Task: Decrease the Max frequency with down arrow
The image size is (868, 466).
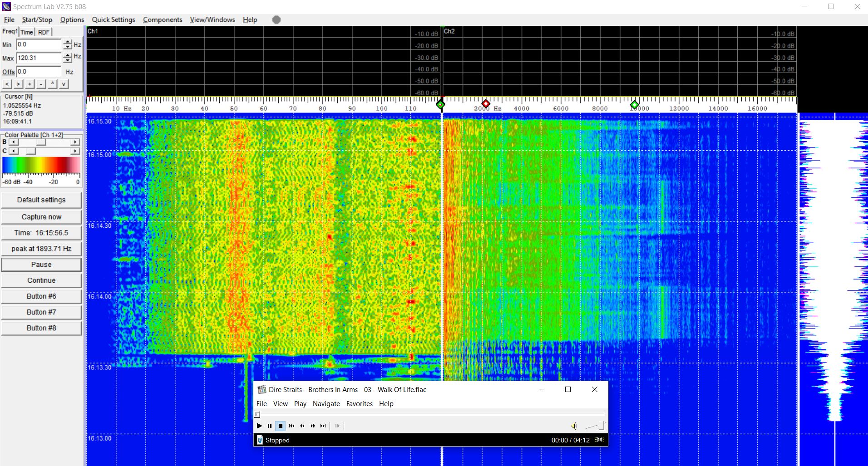Action: (68, 60)
